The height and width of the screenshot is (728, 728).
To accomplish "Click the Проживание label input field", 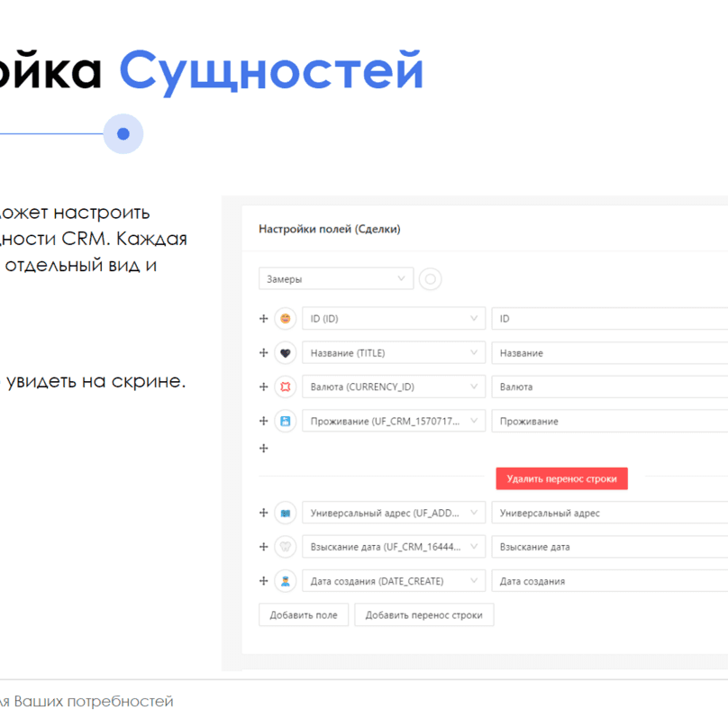I will tap(610, 421).
